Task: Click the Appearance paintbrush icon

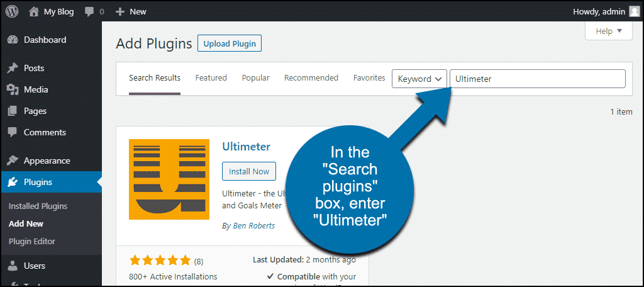Action: coord(13,160)
